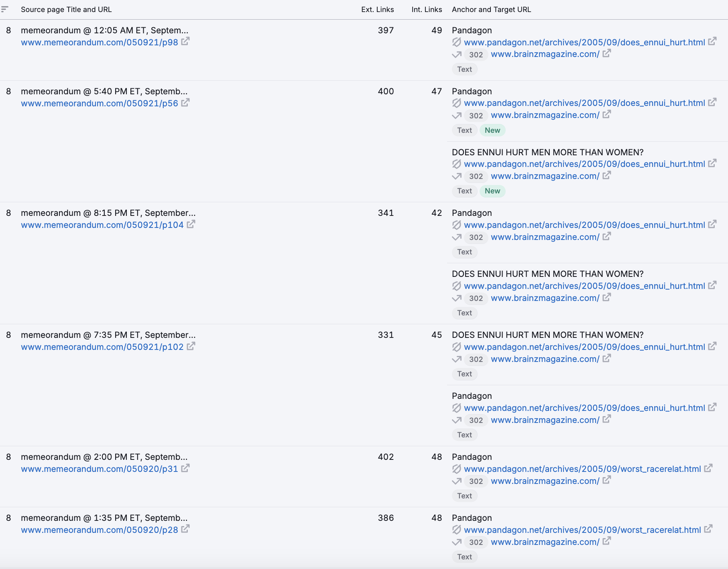The width and height of the screenshot is (728, 569).
Task: Click the 302 status badge in the first row
Action: click(x=476, y=55)
